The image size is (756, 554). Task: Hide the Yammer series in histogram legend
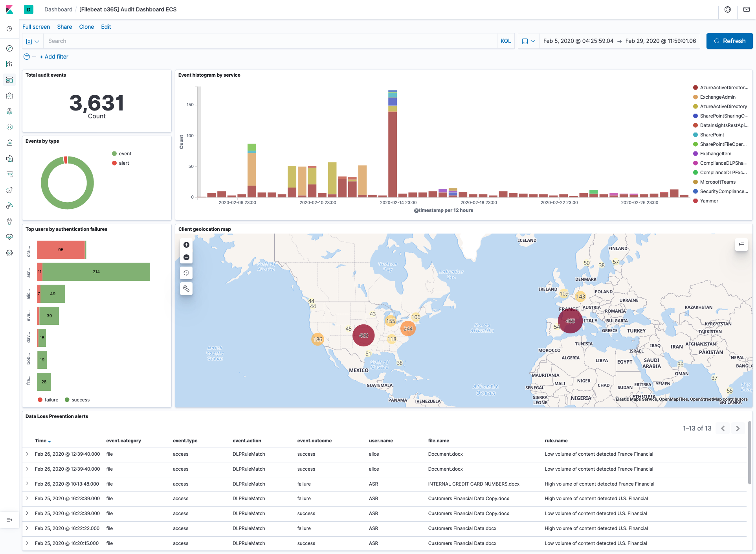click(x=708, y=201)
